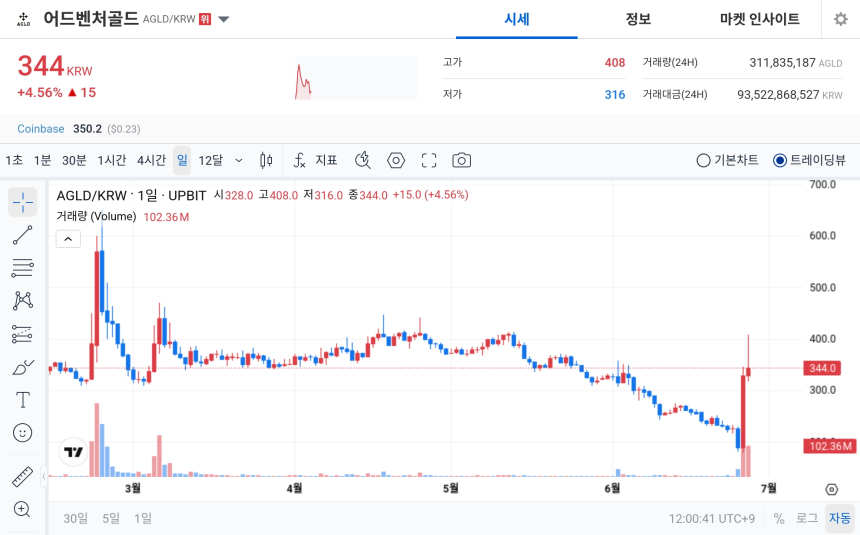860x535 pixels.
Task: Select the brush drawing tool
Action: click(22, 367)
